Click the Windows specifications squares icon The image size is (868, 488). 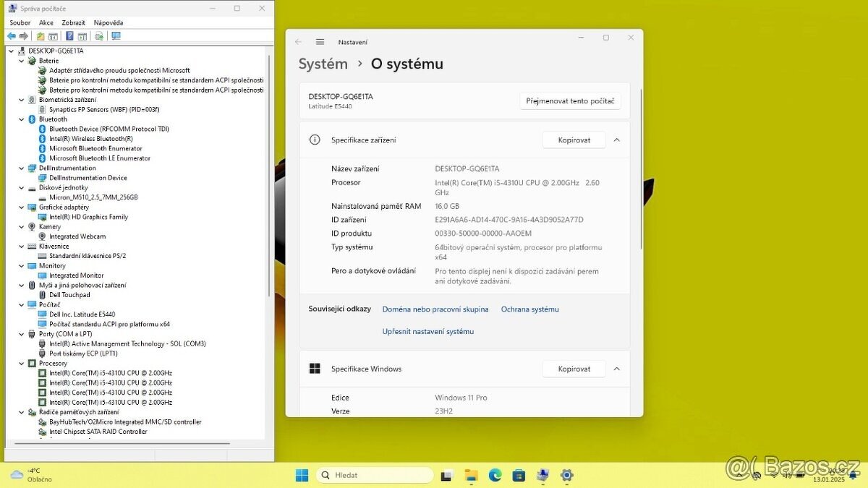coord(315,369)
